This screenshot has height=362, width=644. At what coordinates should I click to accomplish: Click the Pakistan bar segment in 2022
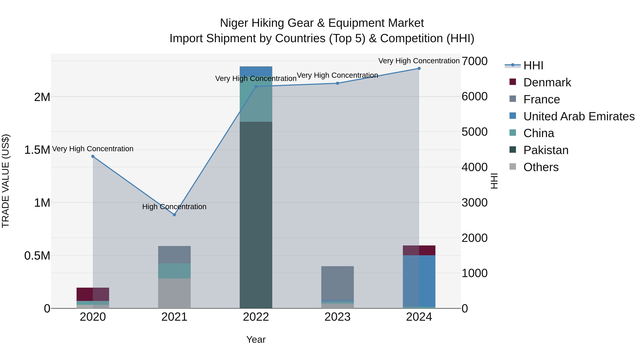pyautogui.click(x=256, y=215)
